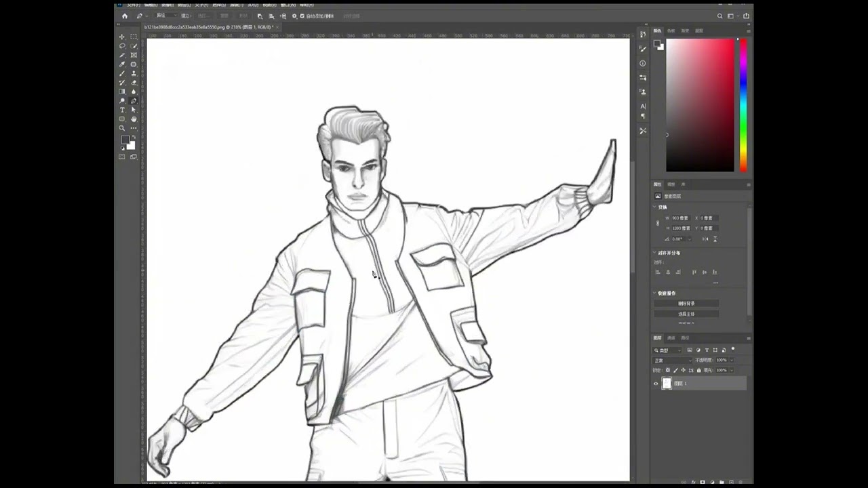Select the Move tool
The image size is (868, 488).
122,37
